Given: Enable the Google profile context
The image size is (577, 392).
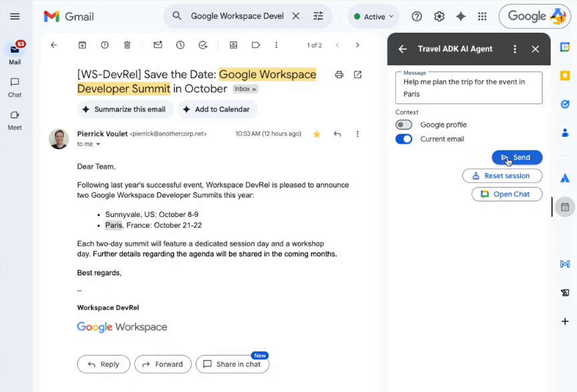Looking at the screenshot, I should [403, 124].
